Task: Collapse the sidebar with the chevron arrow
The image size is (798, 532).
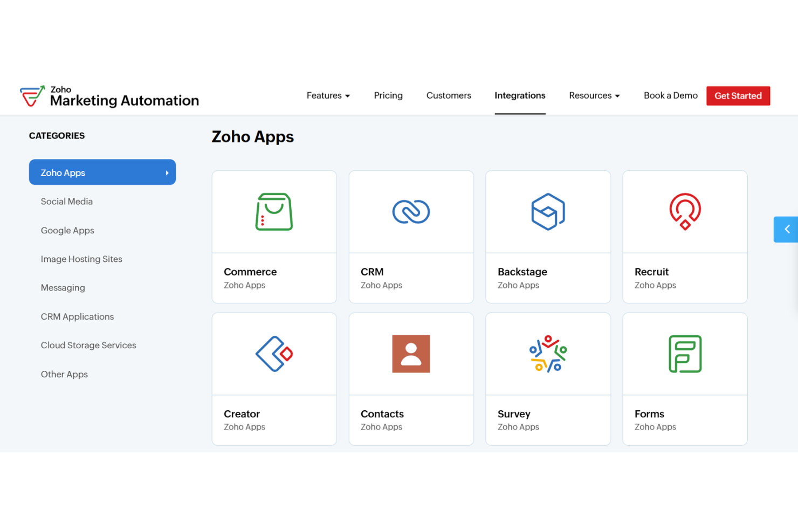Action: pyautogui.click(x=787, y=229)
